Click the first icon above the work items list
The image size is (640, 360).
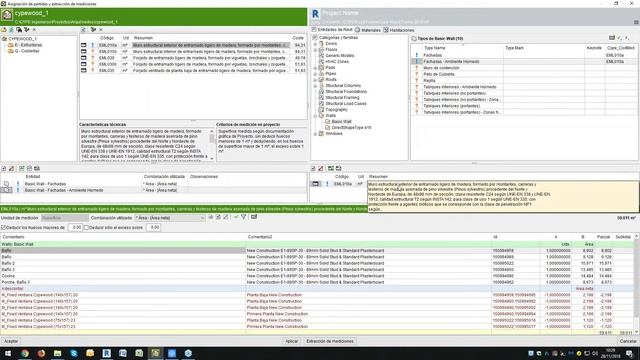83,30
